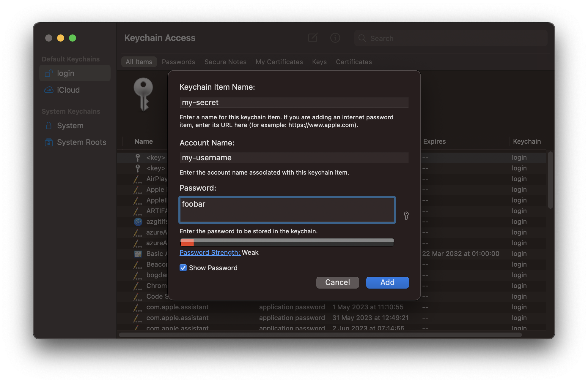Viewport: 588px width, 383px height.
Task: Open the My Certificates tab
Action: [279, 62]
